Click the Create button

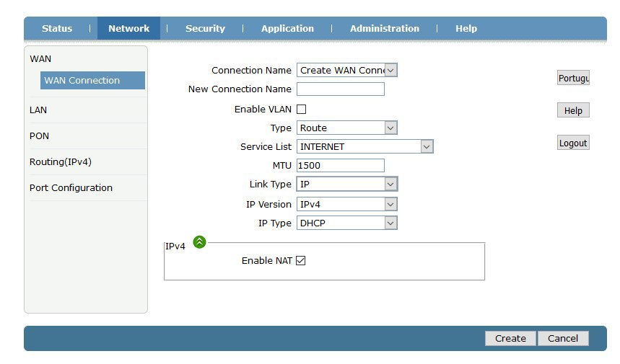click(x=510, y=338)
